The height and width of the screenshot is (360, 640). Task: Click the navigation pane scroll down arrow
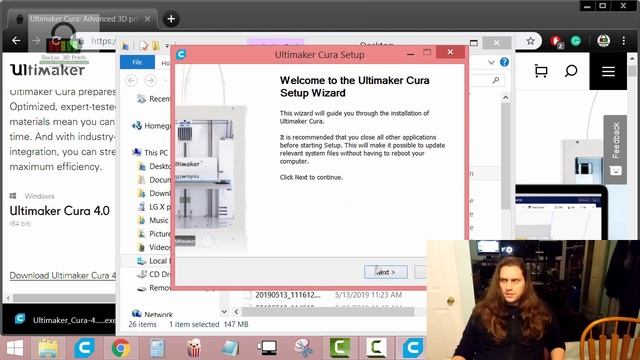click(x=224, y=312)
